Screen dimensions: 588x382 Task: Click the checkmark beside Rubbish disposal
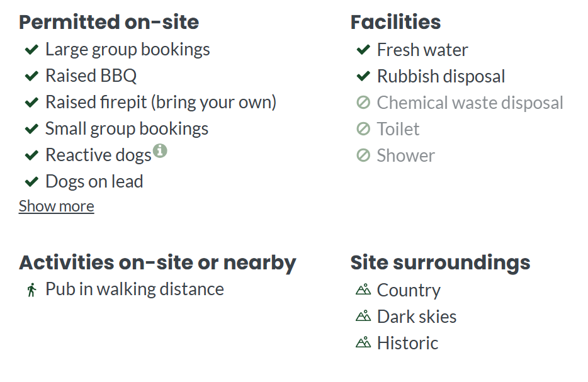click(x=363, y=76)
